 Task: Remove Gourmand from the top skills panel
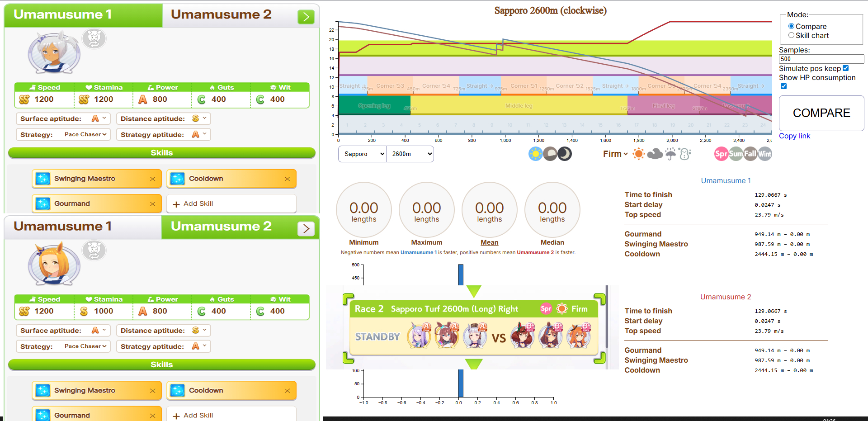coord(152,204)
